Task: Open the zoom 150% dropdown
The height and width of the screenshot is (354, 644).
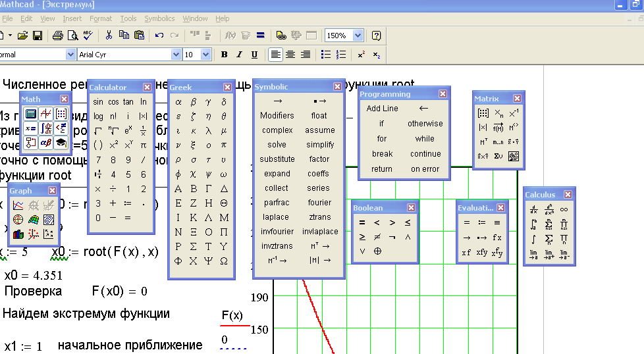Action: pyautogui.click(x=358, y=36)
